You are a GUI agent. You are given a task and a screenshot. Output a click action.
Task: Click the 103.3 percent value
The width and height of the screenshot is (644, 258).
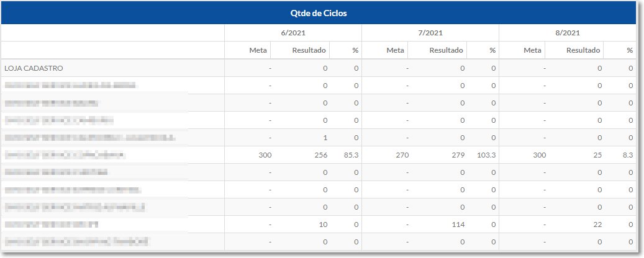click(x=486, y=155)
